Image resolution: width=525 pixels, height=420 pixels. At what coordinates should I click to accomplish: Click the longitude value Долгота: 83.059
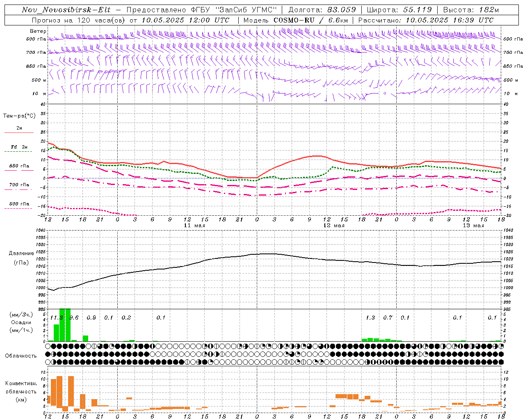point(322,10)
